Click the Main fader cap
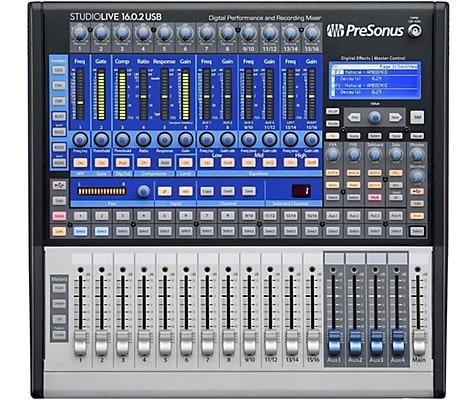This screenshot has height=400, width=476. [419, 343]
